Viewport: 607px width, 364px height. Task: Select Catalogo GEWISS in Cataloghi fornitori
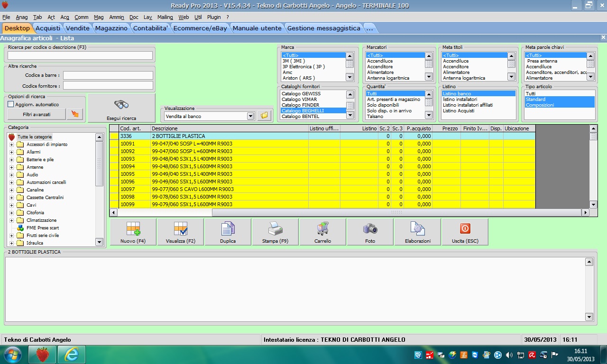(313, 94)
